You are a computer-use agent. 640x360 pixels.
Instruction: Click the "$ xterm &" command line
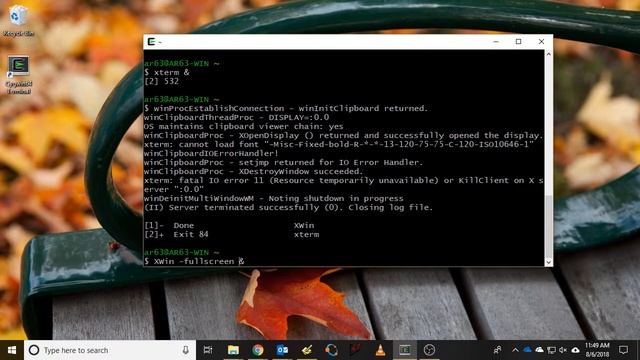(167, 73)
